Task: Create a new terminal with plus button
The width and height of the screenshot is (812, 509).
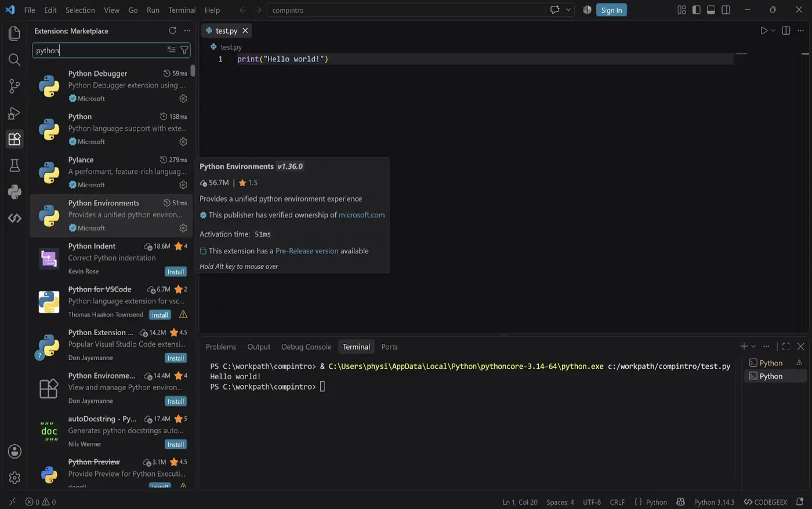Action: pyautogui.click(x=744, y=347)
